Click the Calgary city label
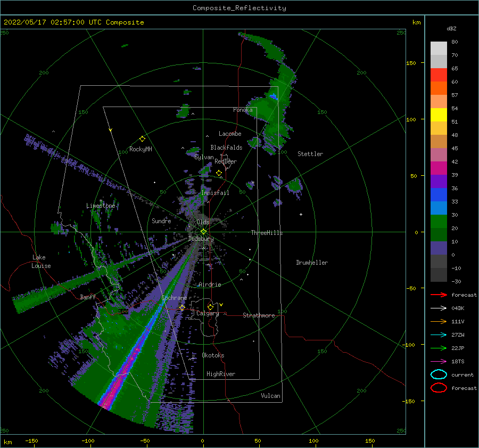The width and height of the screenshot is (479, 448). pos(208,313)
